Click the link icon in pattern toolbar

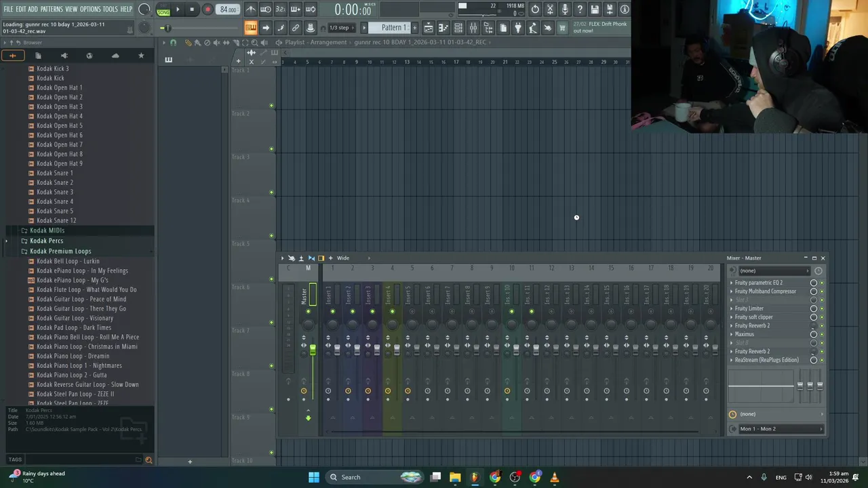pyautogui.click(x=296, y=28)
